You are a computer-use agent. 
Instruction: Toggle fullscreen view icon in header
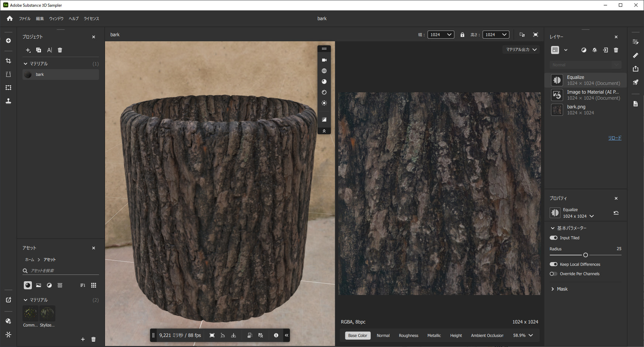pos(535,35)
